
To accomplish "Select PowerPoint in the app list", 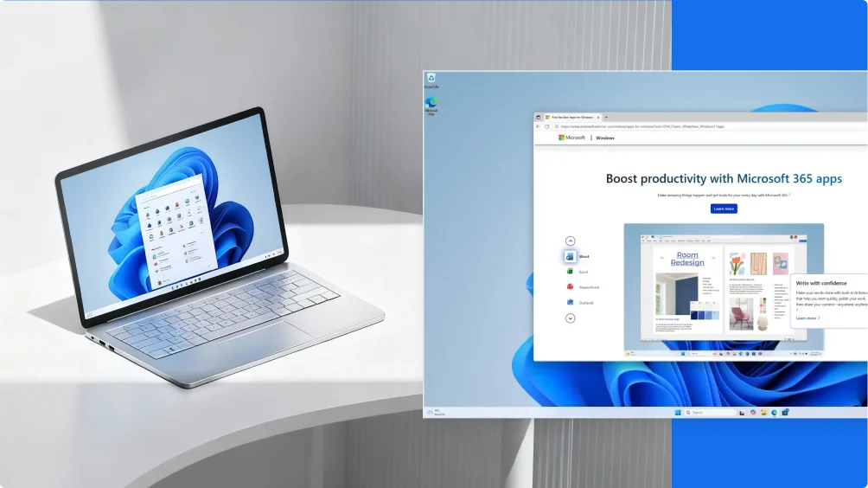I will (x=583, y=287).
